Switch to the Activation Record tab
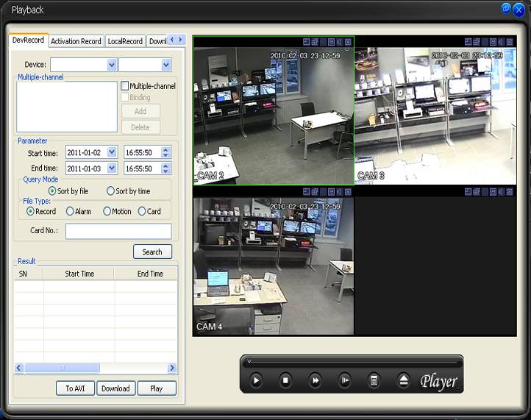Image resolution: width=531 pixels, height=420 pixels. pyautogui.click(x=76, y=41)
